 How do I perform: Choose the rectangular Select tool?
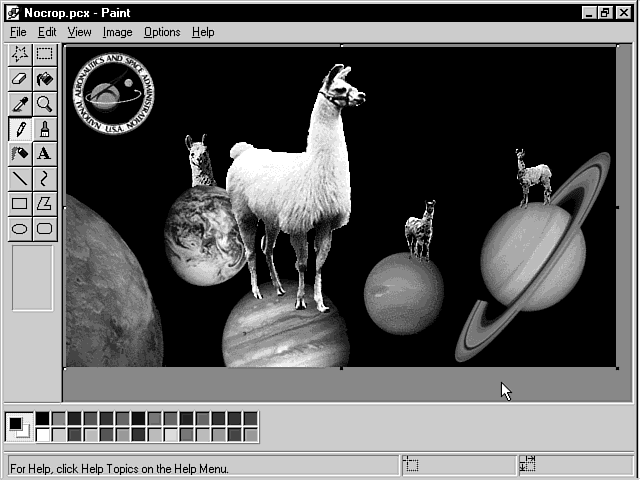pos(44,54)
